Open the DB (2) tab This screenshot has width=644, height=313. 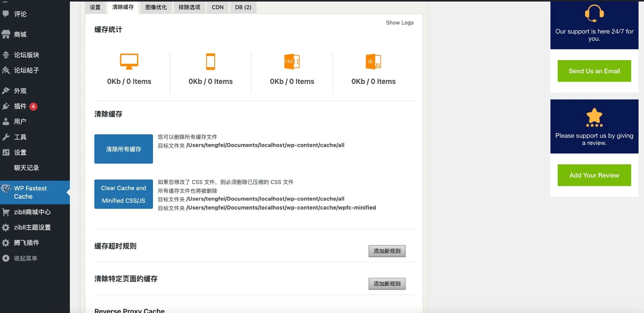point(243,7)
